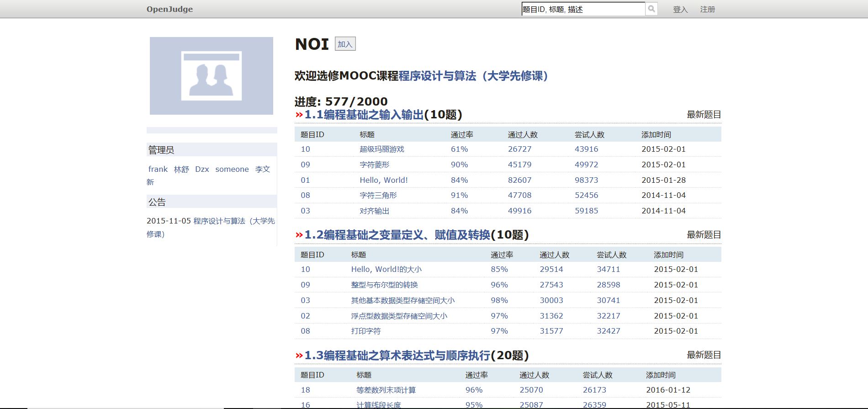Click pass count 29514
This screenshot has height=409, width=868.
[551, 269]
